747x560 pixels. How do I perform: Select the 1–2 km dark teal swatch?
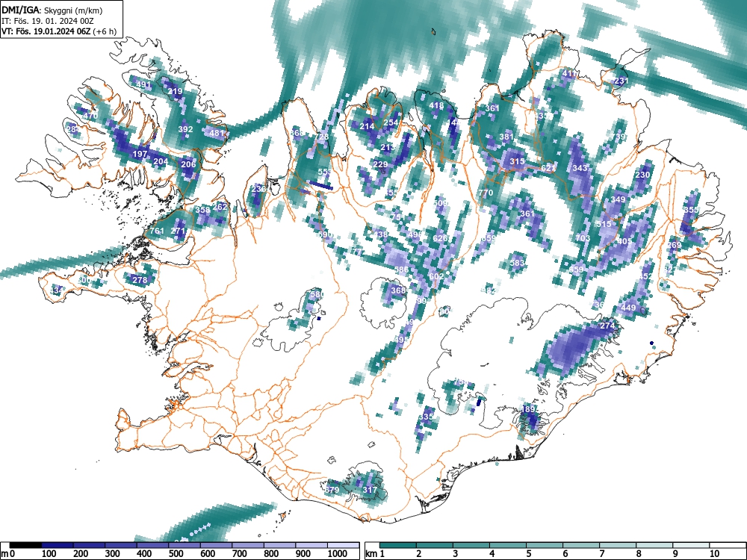[398, 545]
